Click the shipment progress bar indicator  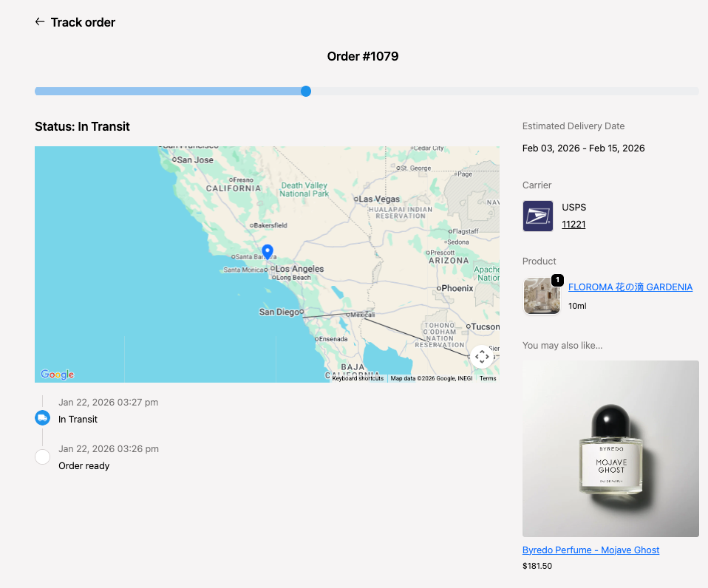pyautogui.click(x=305, y=91)
